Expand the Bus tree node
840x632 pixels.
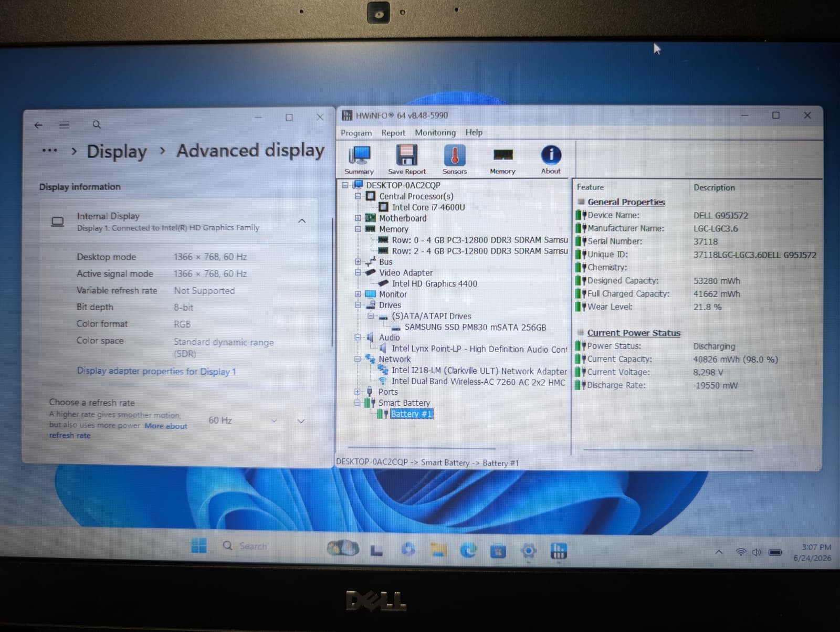pos(358,261)
